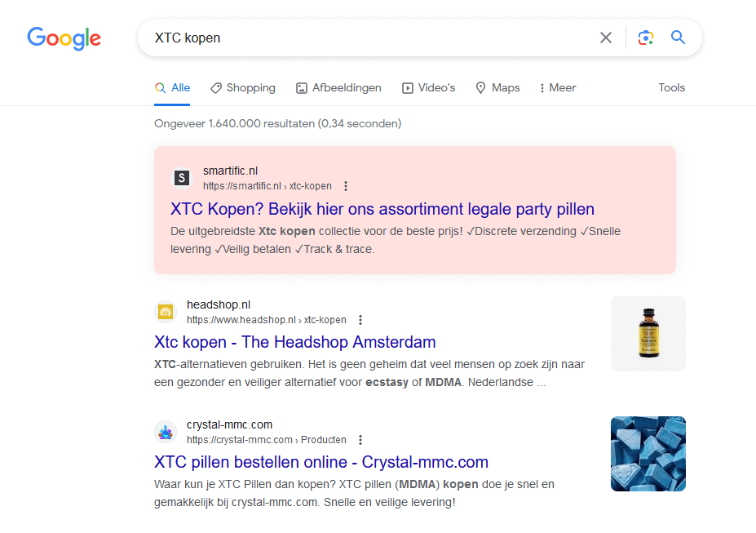Image resolution: width=756 pixels, height=533 pixels.
Task: Open the Video's tab
Action: (x=428, y=88)
